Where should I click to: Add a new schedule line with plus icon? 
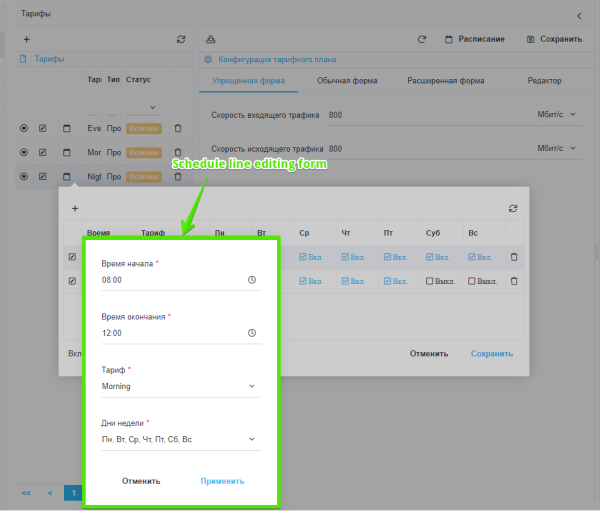[x=75, y=208]
